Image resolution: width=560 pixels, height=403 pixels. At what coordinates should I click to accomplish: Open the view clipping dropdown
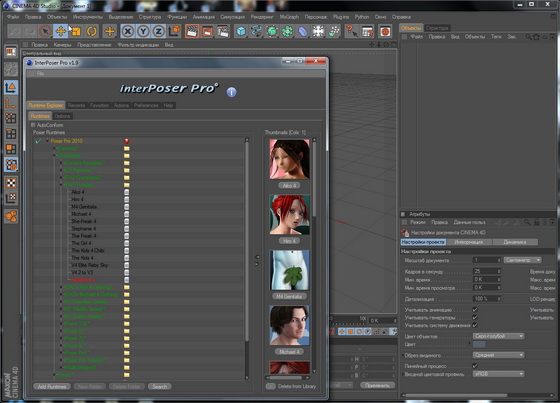point(499,355)
